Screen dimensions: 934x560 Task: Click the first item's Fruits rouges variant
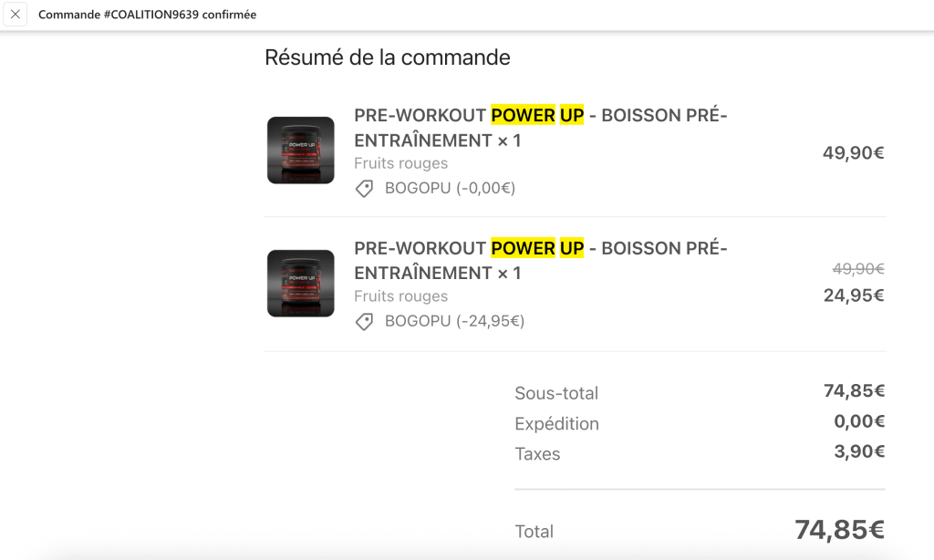tap(400, 163)
